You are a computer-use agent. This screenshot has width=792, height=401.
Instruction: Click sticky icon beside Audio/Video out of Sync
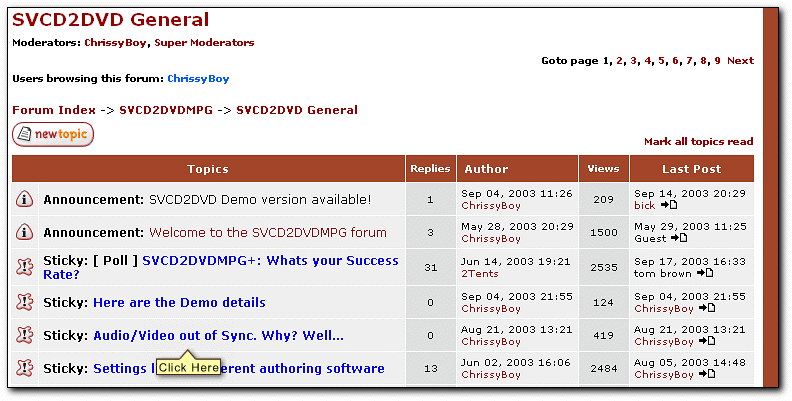[x=24, y=335]
